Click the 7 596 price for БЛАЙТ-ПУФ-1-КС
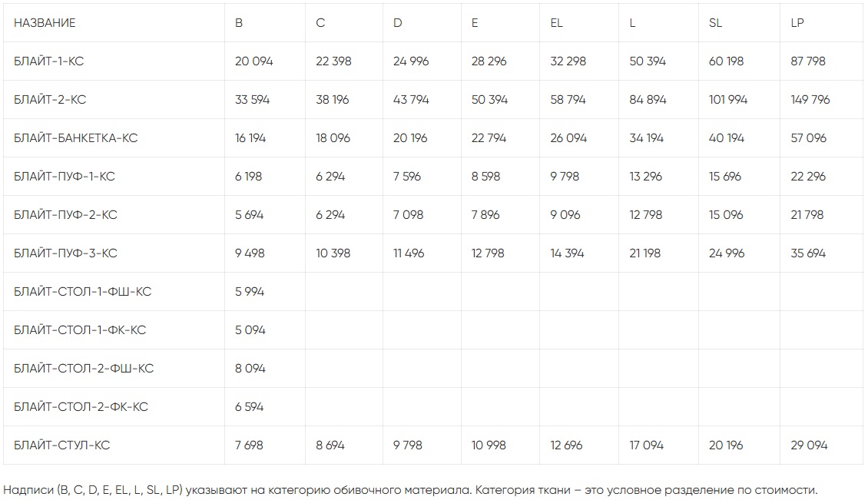 [407, 177]
